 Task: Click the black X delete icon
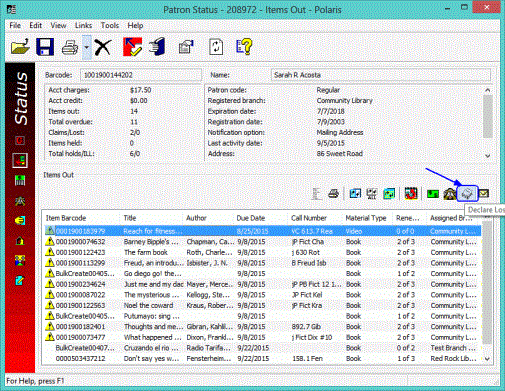[103, 47]
